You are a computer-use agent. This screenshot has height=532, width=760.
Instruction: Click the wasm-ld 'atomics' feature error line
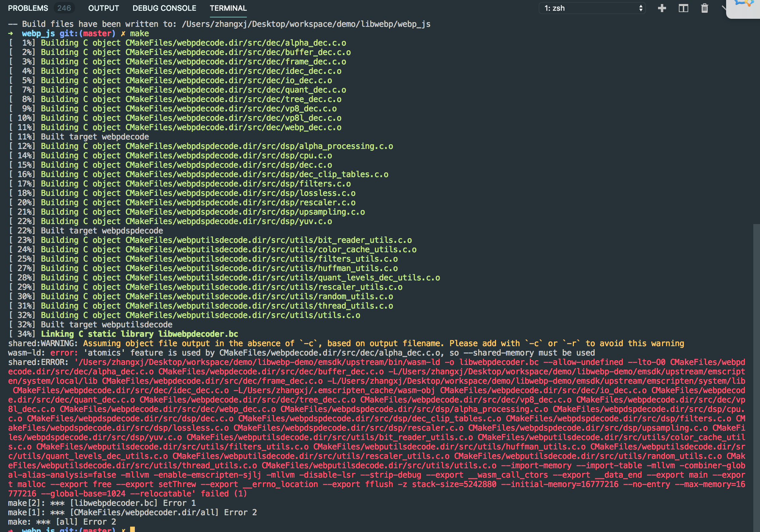pyautogui.click(x=302, y=353)
